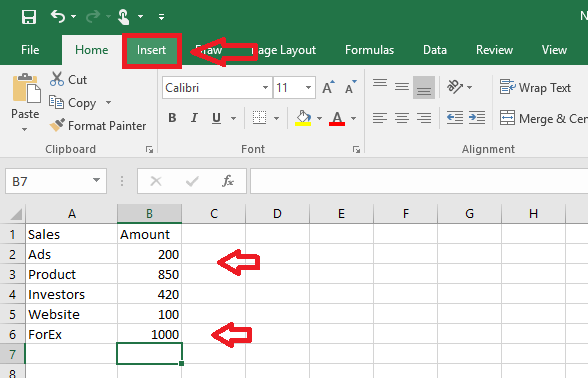Apply the yellow Fill Color bucket
The image size is (588, 378).
pyautogui.click(x=303, y=118)
